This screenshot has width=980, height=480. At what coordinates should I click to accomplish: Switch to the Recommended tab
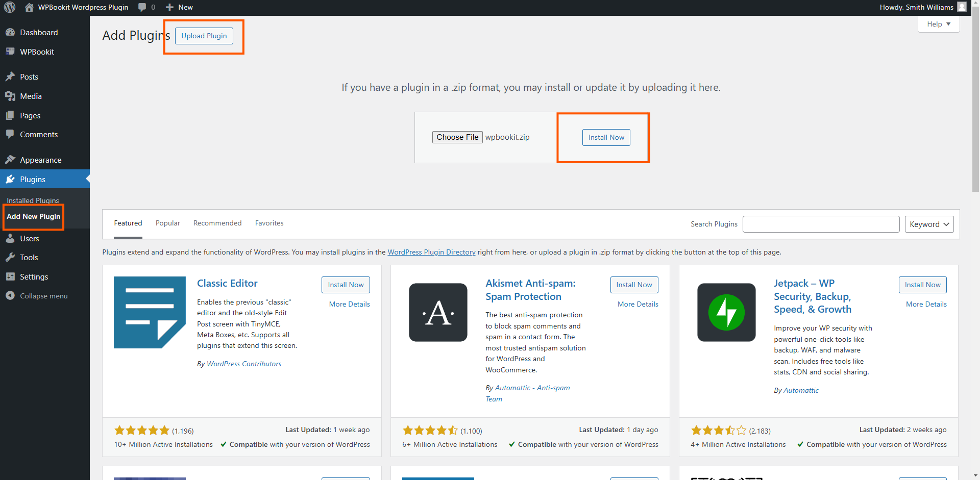pyautogui.click(x=217, y=223)
